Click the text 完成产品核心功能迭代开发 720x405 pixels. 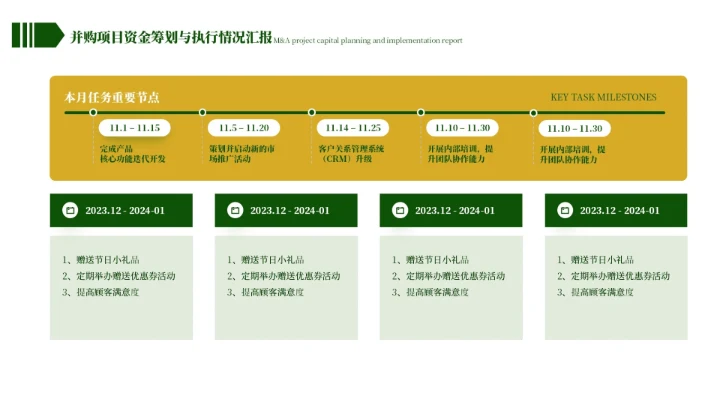132,154
